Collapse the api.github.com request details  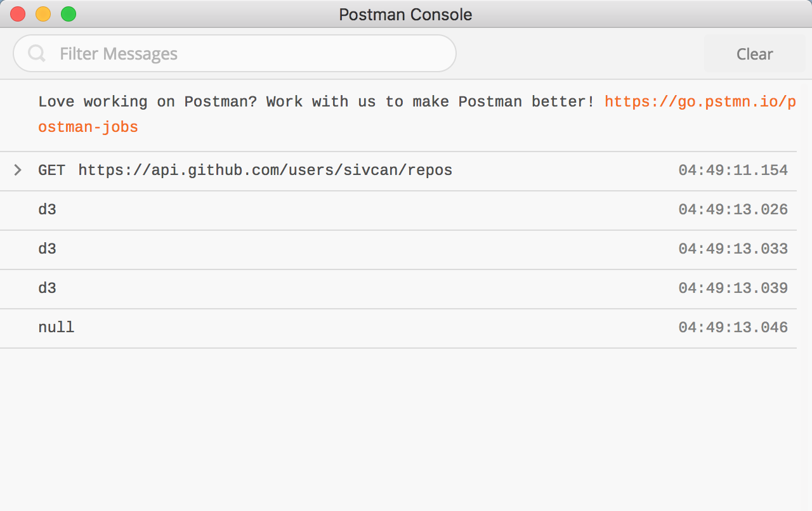point(17,170)
